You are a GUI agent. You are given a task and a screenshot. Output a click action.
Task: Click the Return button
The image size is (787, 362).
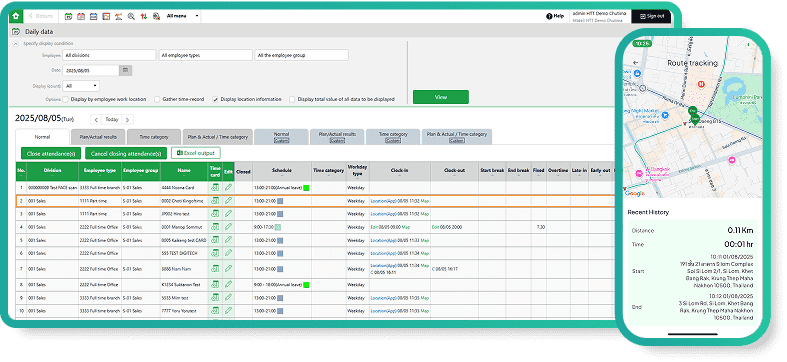pyautogui.click(x=41, y=16)
